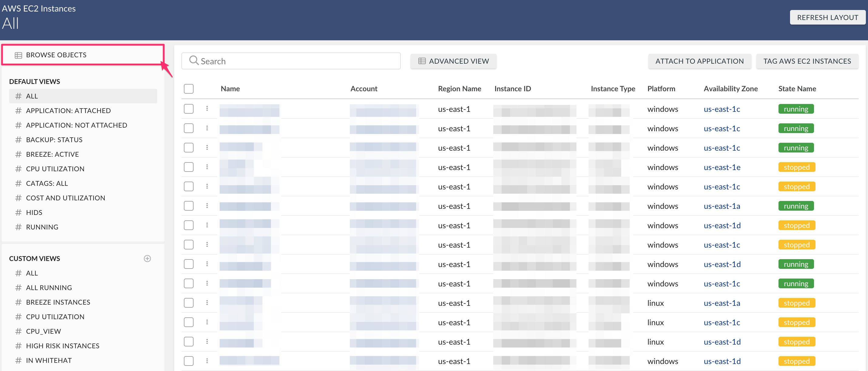Open kebab menu of running us-east-1a row
868x371 pixels.
pyautogui.click(x=207, y=206)
